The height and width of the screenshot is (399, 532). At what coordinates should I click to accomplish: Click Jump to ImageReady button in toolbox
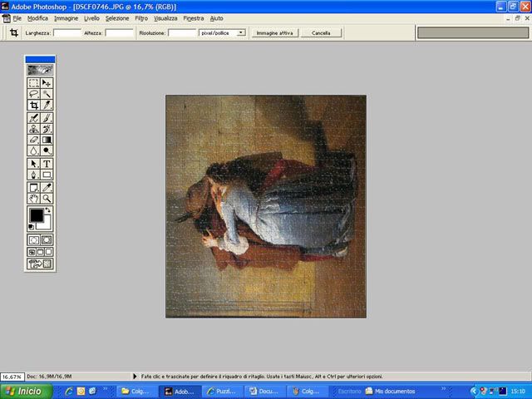click(40, 264)
